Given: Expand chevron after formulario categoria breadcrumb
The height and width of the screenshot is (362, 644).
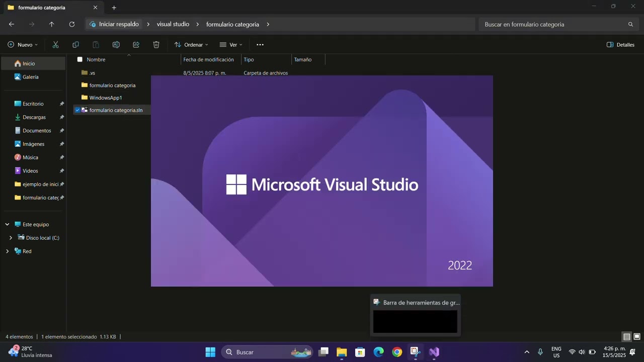Looking at the screenshot, I should coord(268,24).
